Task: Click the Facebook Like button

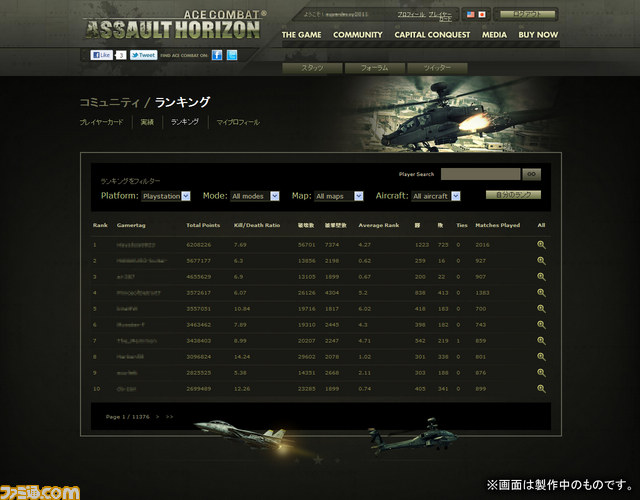Action: click(102, 55)
